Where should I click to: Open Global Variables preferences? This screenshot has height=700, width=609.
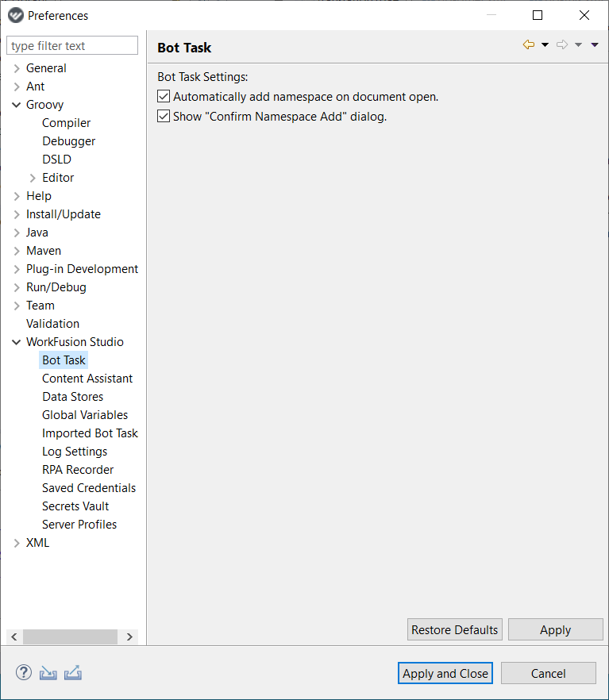click(x=85, y=415)
